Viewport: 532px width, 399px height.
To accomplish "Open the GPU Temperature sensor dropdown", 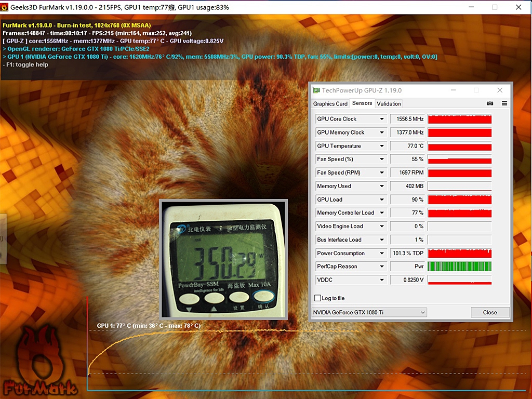I will [382, 146].
